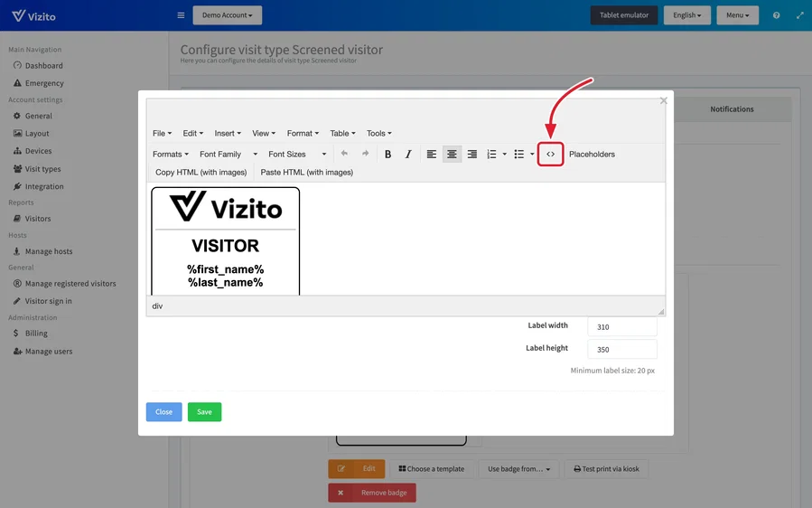Viewport: 812px width, 508px height.
Task: Open Visit types in the sidebar
Action: click(37, 169)
